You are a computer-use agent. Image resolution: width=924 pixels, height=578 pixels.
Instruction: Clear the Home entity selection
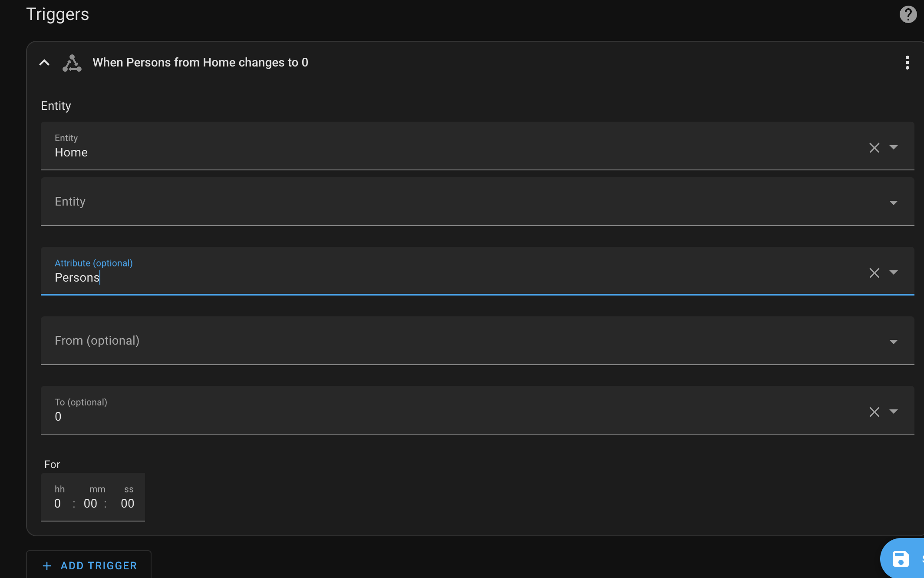coord(874,148)
